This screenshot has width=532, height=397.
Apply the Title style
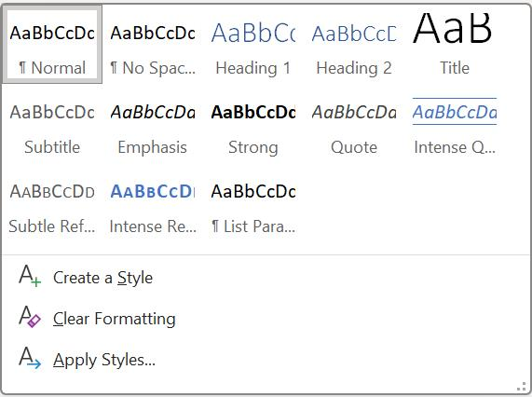point(455,45)
